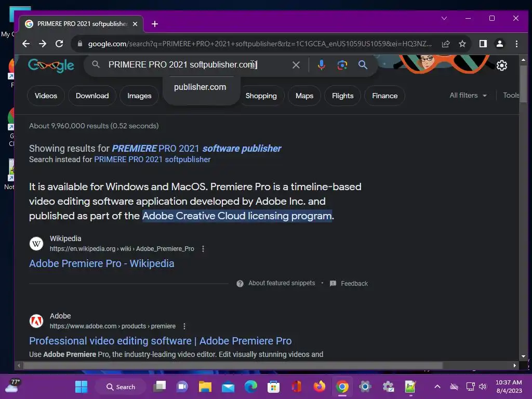The image size is (532, 399).
Task: Bookmark this page with the star
Action: coord(462,44)
